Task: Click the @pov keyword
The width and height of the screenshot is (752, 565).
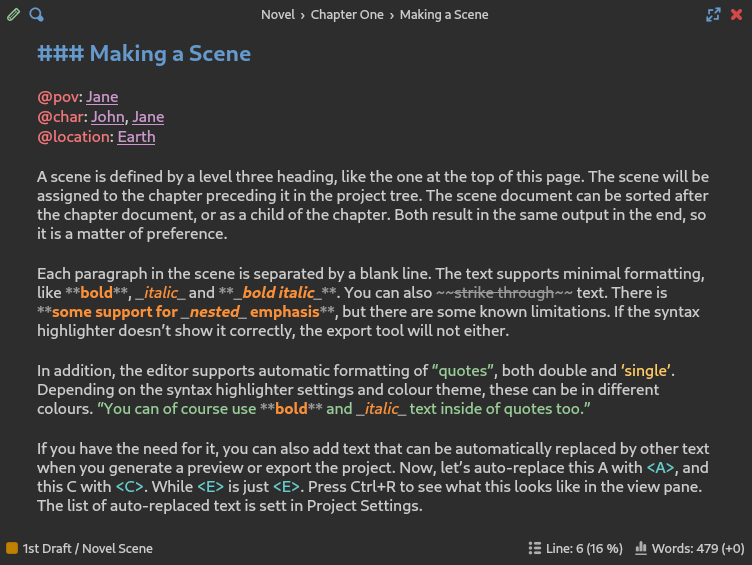Action: tap(58, 97)
